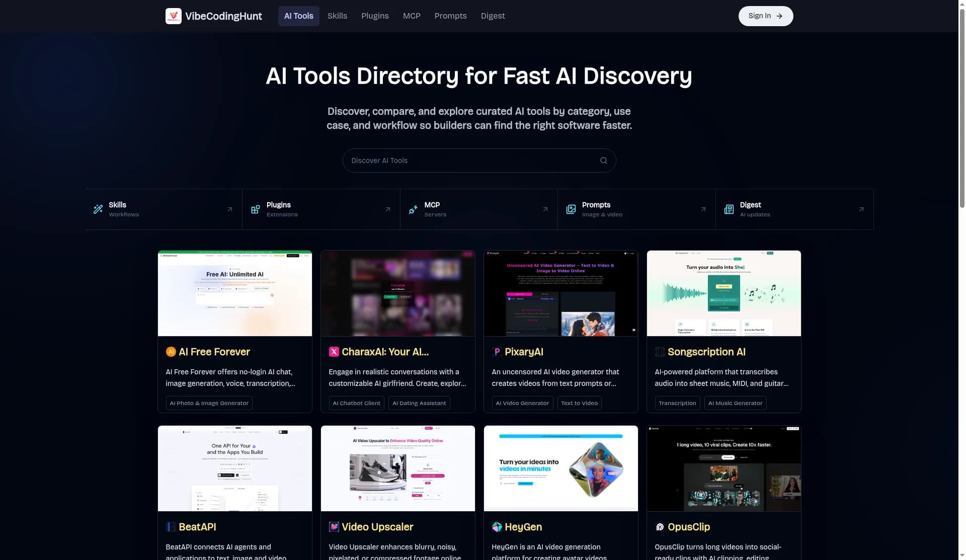Click the Digest newspaper icon
The height and width of the screenshot is (560, 966).
tap(729, 209)
